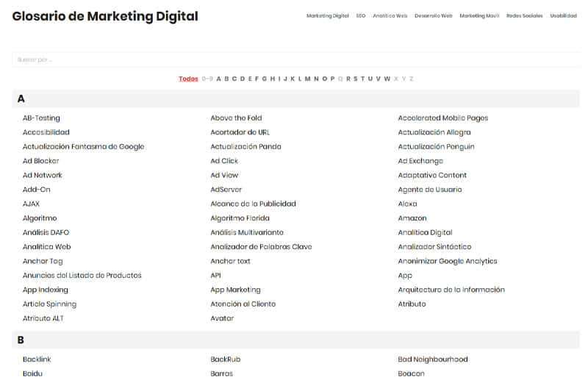Click the Arquitectura de la Información link
The width and height of the screenshot is (588, 380).
(451, 290)
